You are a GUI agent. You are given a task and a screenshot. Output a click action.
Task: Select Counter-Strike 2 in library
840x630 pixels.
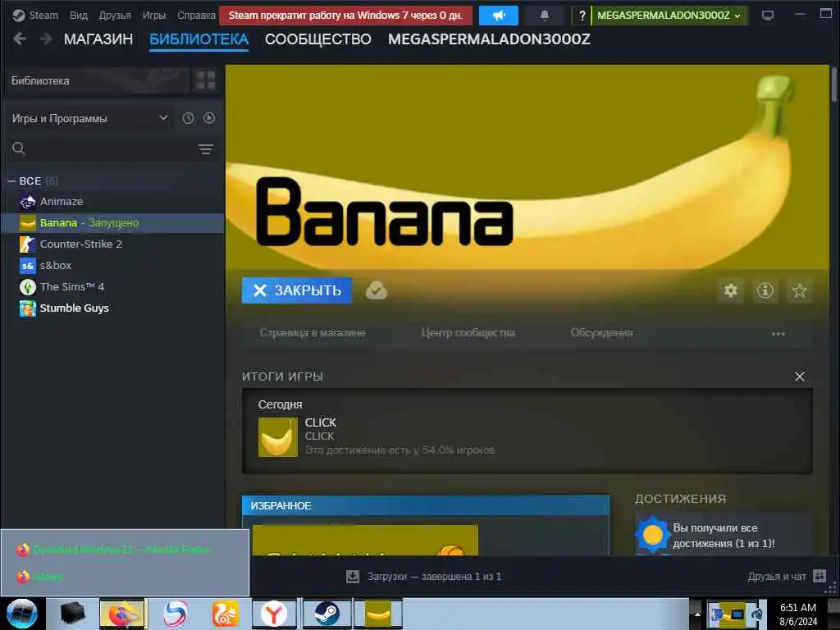(x=113, y=244)
